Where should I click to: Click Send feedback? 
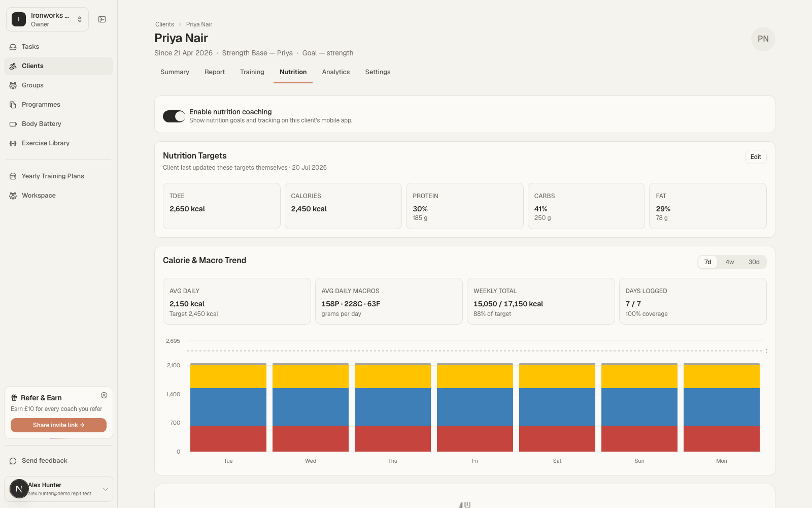(x=58, y=461)
